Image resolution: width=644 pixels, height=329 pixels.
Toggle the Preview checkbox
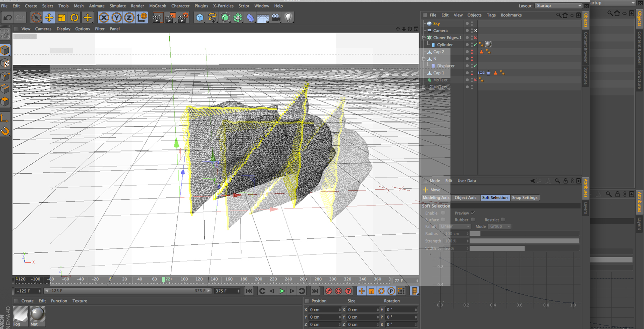pyautogui.click(x=473, y=213)
